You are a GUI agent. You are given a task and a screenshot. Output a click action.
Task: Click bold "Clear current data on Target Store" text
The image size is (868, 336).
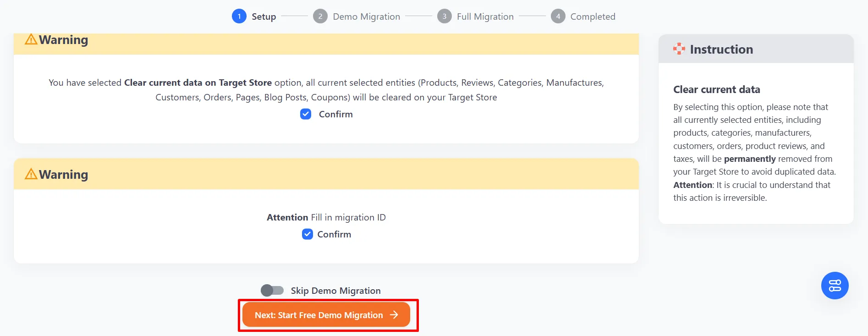[198, 83]
